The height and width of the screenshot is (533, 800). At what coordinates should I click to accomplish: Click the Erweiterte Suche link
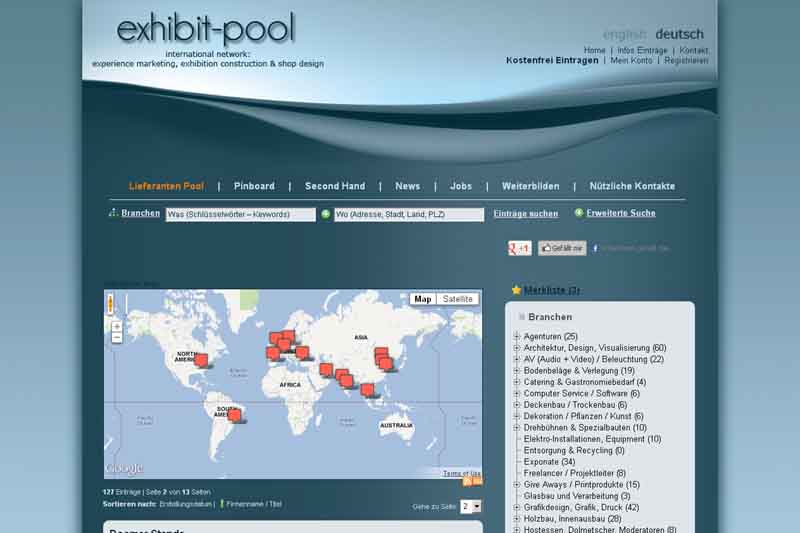621,213
